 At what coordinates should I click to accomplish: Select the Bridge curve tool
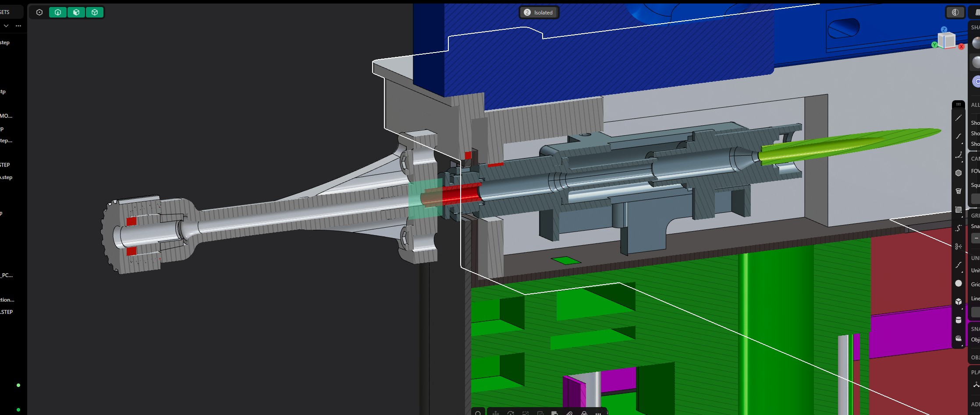click(959, 265)
